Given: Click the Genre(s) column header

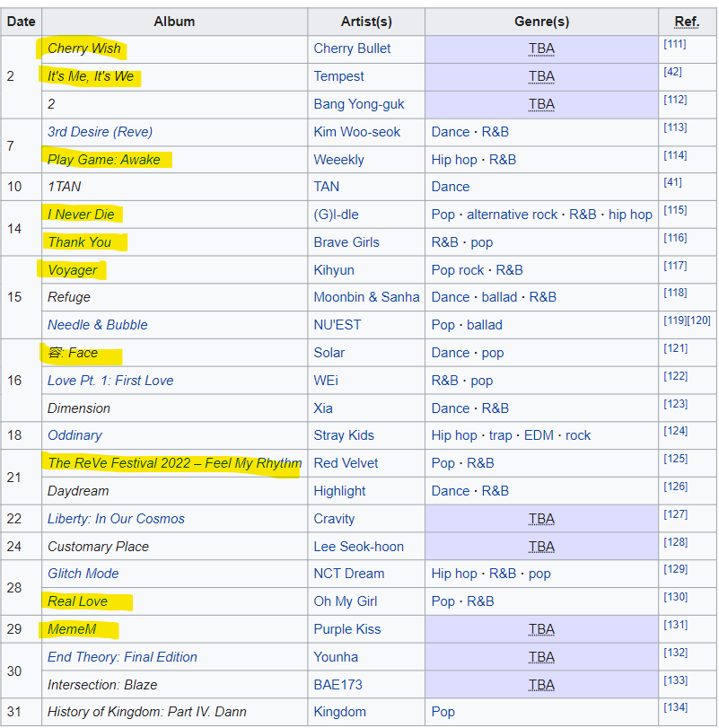Looking at the screenshot, I should [541, 22].
